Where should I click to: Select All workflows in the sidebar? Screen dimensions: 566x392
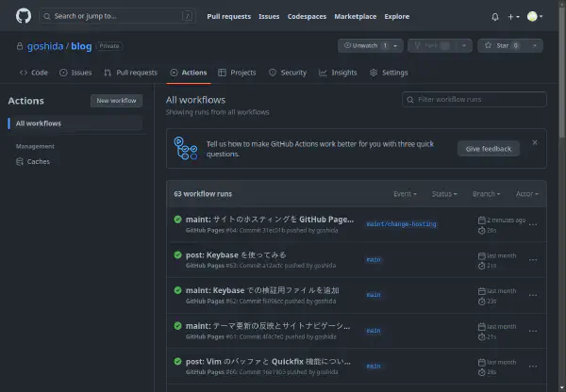tap(75, 123)
